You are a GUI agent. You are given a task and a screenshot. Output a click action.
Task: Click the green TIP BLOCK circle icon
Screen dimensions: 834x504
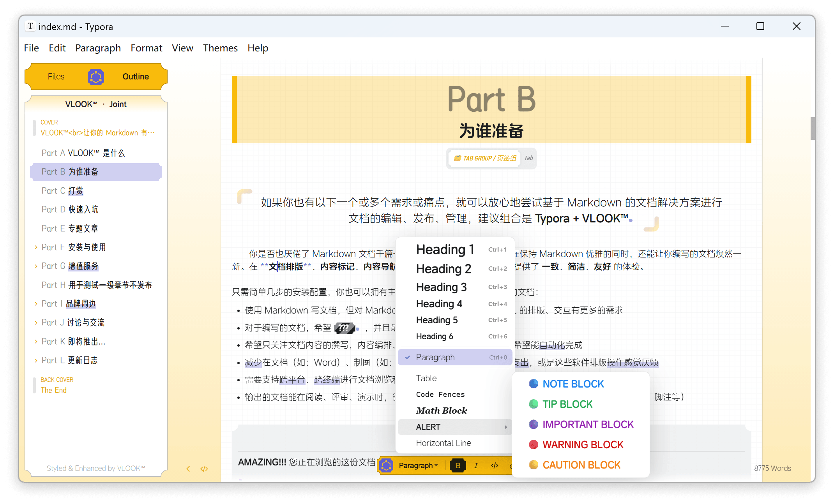(534, 404)
